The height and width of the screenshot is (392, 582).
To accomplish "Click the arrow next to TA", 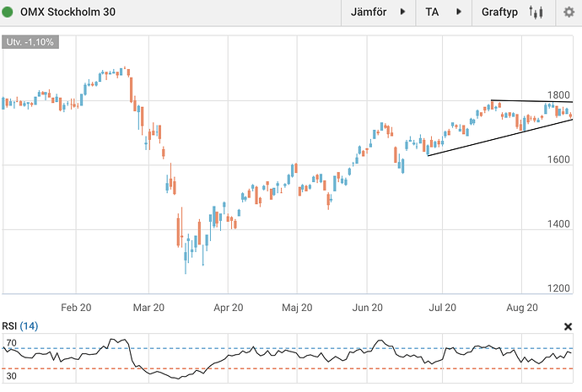I will (x=459, y=13).
